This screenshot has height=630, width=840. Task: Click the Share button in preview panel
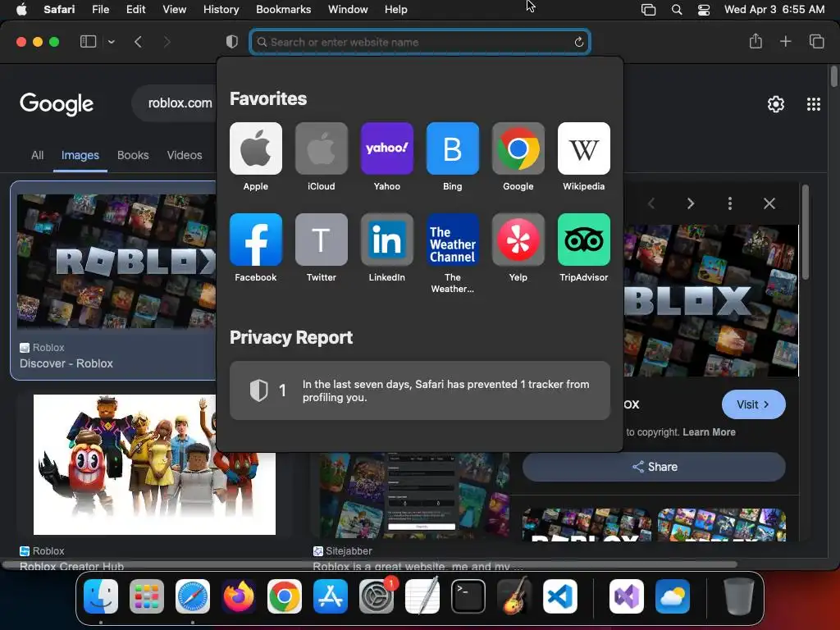[654, 467]
